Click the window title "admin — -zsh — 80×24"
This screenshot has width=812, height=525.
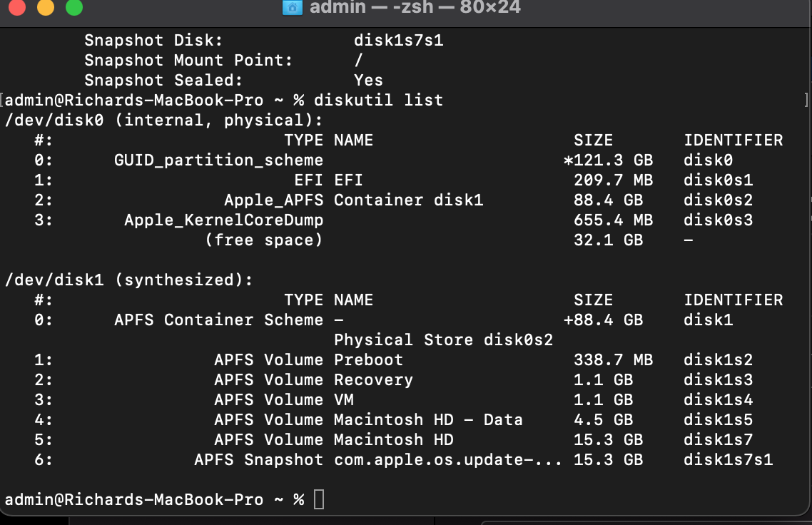point(415,8)
